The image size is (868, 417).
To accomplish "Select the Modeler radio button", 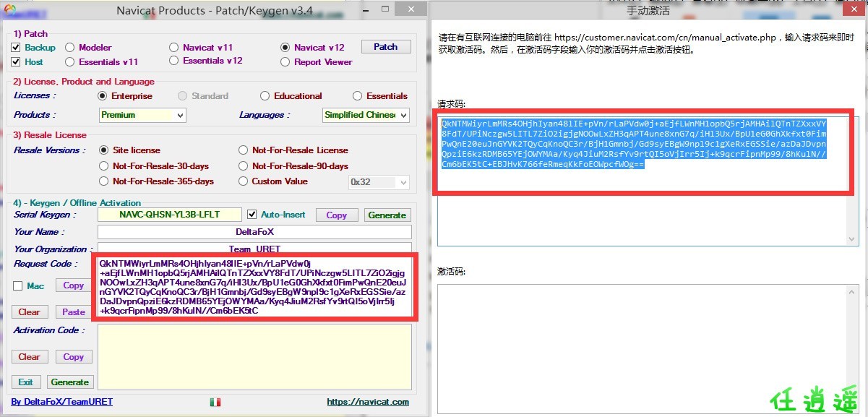I will tap(70, 48).
